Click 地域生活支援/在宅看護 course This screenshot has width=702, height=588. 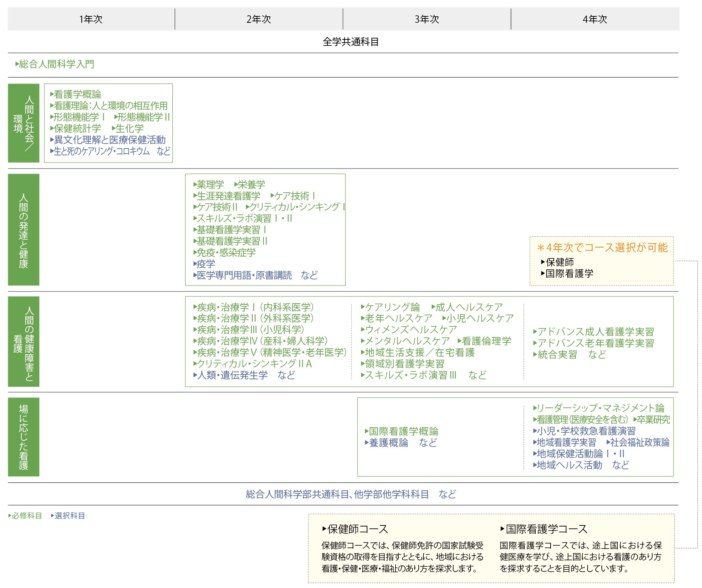pos(418,352)
